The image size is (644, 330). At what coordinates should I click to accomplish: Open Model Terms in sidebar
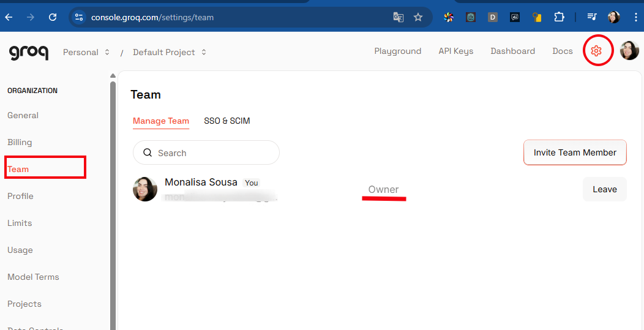tap(33, 277)
